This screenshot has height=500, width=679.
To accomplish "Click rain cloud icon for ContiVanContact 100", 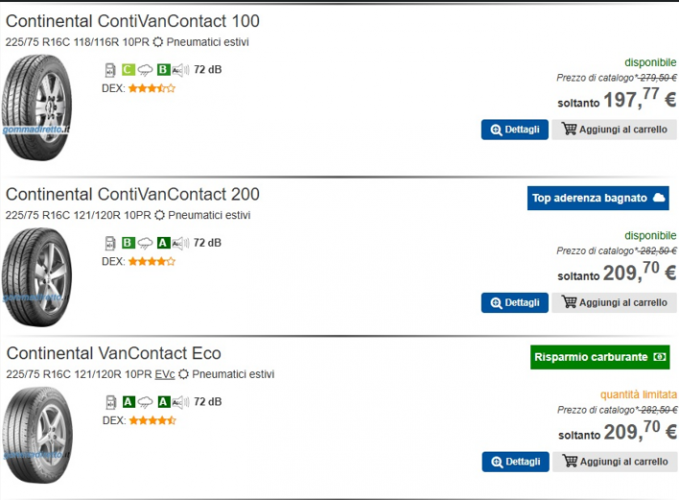I will click(144, 70).
